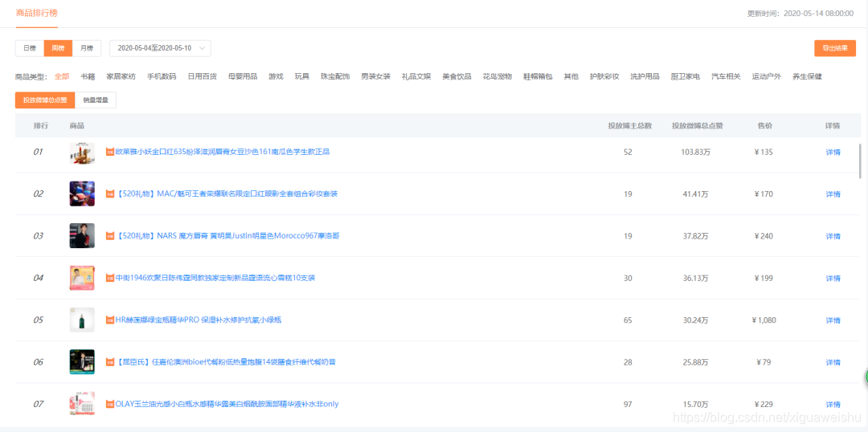
Task: Open the MAC makeup set product thumbnail
Action: [82, 194]
